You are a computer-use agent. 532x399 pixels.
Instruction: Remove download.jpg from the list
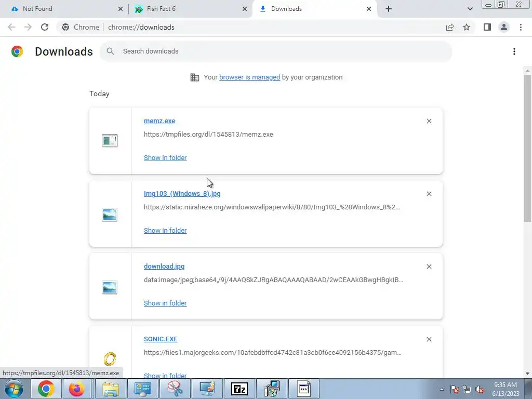pyautogui.click(x=429, y=267)
